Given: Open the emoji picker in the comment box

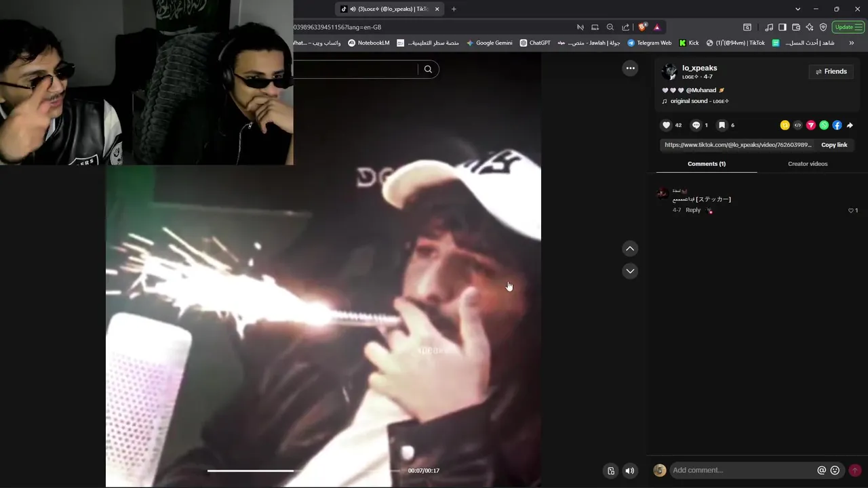Looking at the screenshot, I should (x=835, y=470).
